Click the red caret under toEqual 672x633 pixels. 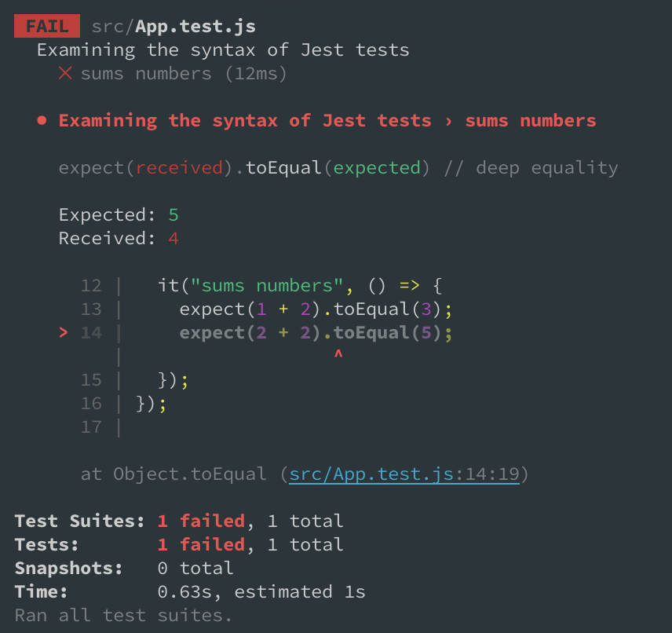coord(338,356)
